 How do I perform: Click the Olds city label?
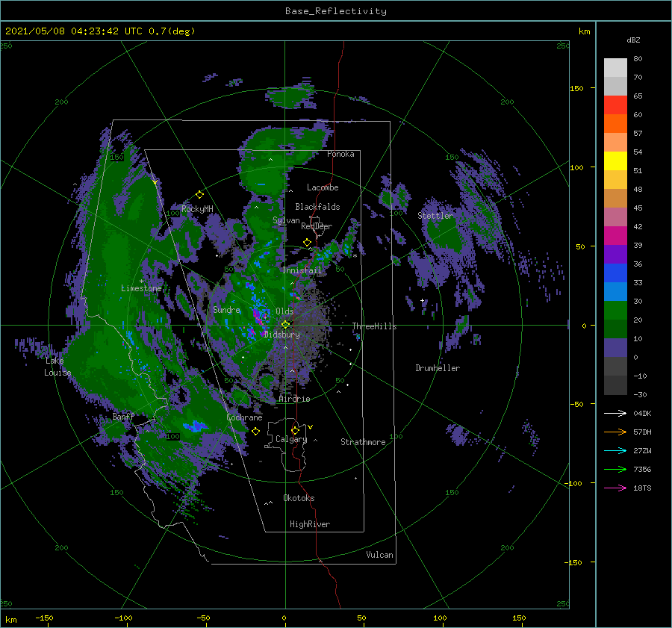(284, 311)
